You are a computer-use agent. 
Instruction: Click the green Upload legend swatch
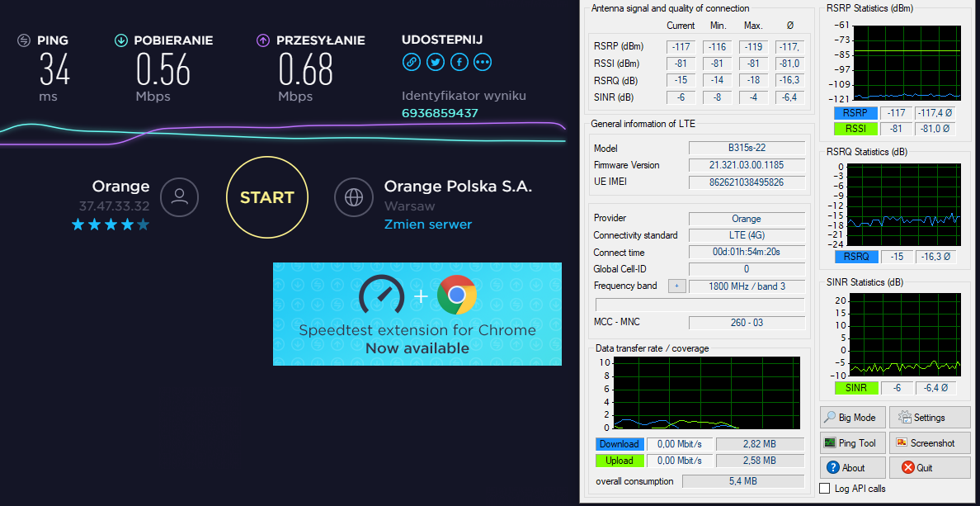pos(620,461)
